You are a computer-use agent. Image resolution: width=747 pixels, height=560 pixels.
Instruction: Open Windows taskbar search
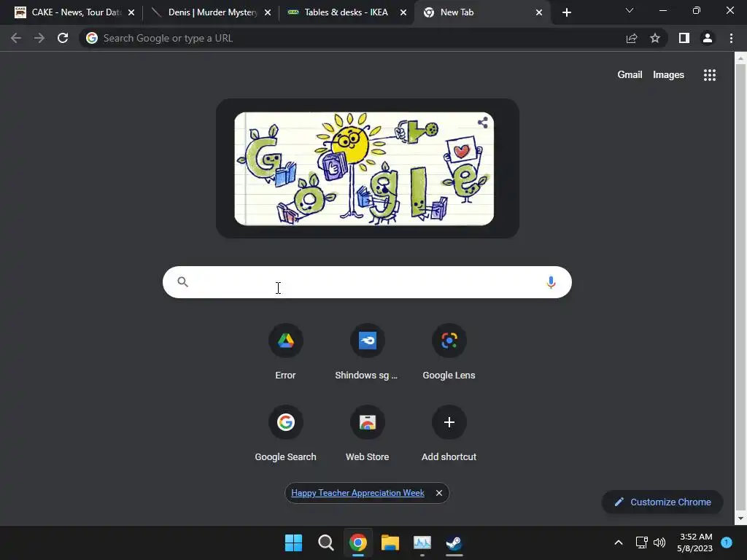pos(326,542)
